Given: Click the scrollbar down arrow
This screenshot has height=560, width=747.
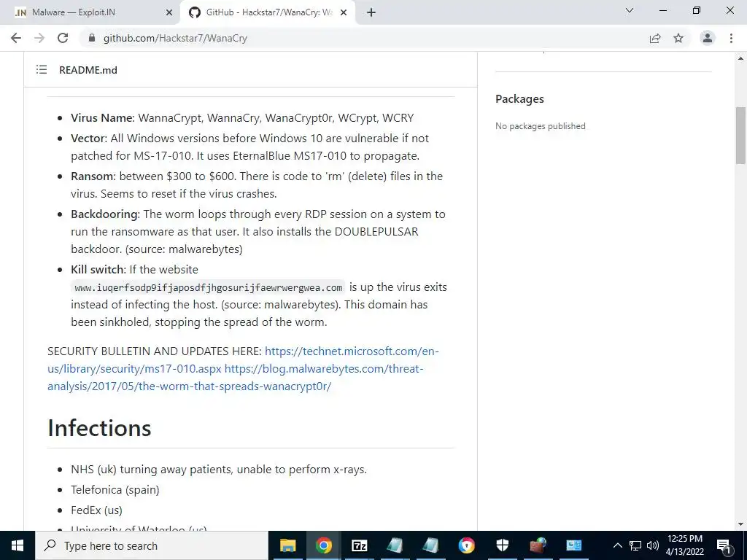Looking at the screenshot, I should 740,525.
